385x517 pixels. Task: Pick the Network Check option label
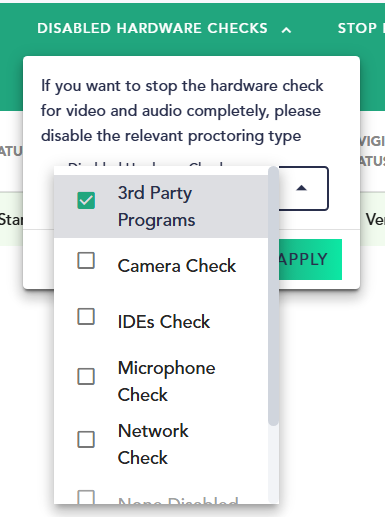tap(153, 444)
